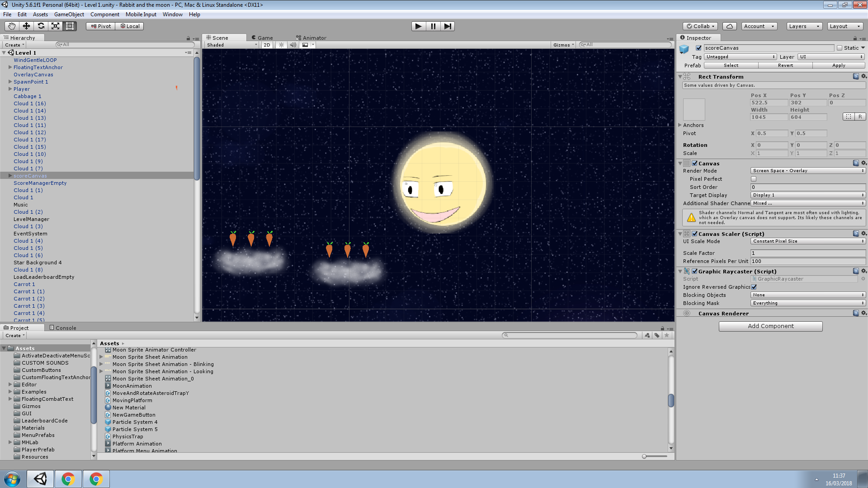Expand the Player hierarchy item
This screenshot has width=868, height=488.
10,89
